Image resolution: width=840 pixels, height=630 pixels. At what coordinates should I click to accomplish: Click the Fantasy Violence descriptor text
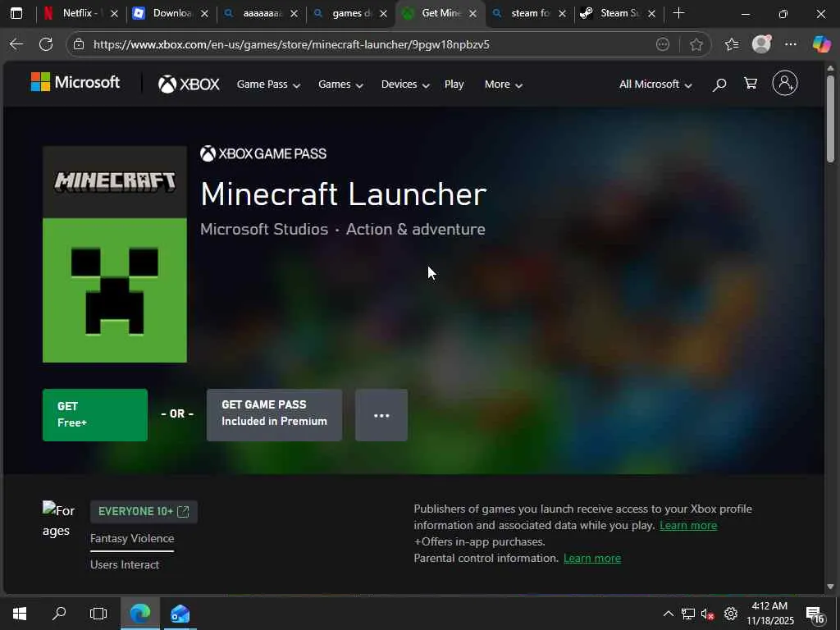[x=132, y=538]
